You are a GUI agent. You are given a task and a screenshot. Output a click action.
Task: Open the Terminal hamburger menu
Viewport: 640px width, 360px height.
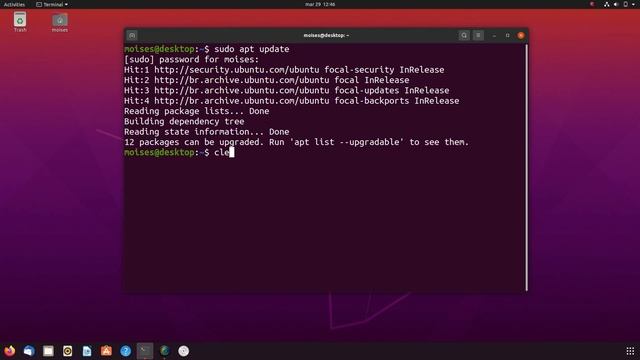coord(478,36)
